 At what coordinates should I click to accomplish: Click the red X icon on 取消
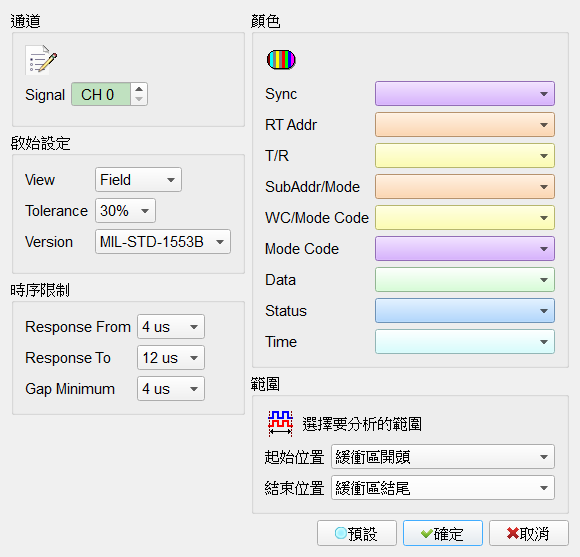(x=513, y=533)
